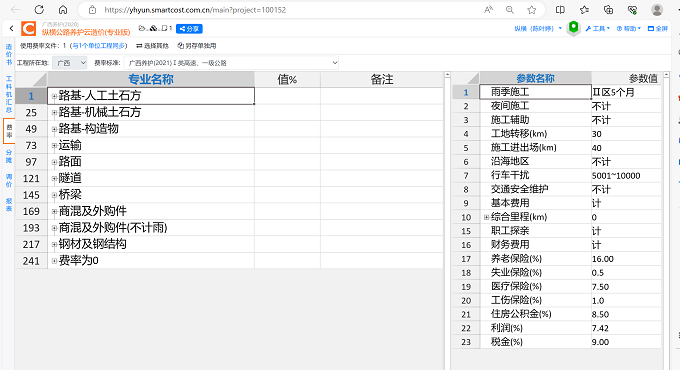
Task: Expand the 费率为0 row
Action: (54, 261)
